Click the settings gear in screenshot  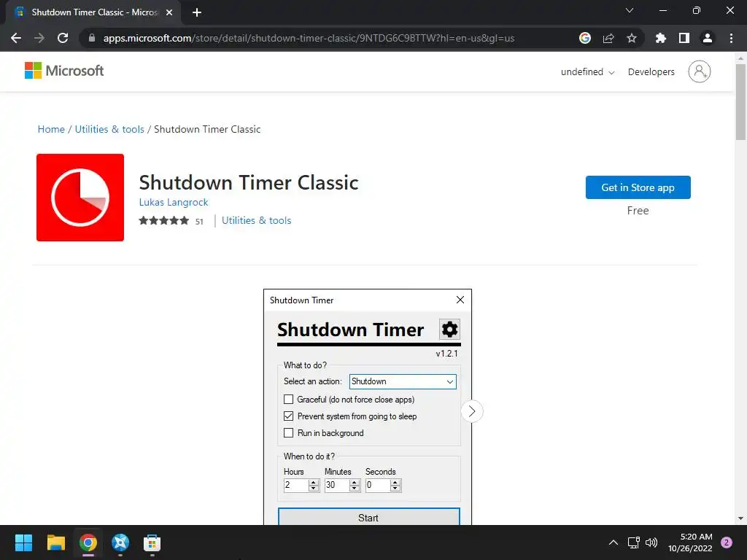point(449,329)
